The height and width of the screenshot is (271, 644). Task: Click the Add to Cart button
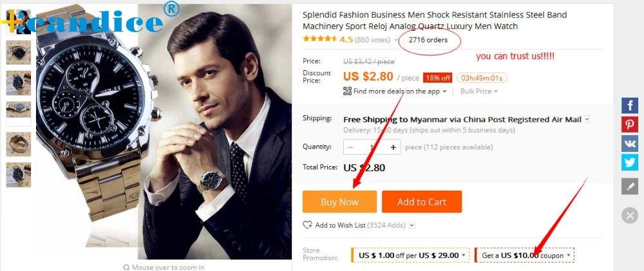[422, 201]
